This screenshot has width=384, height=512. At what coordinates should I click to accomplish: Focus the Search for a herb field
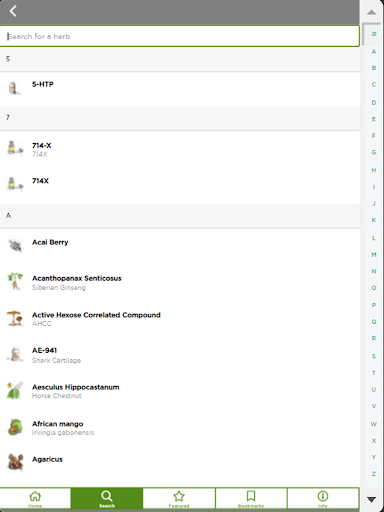tap(180, 36)
